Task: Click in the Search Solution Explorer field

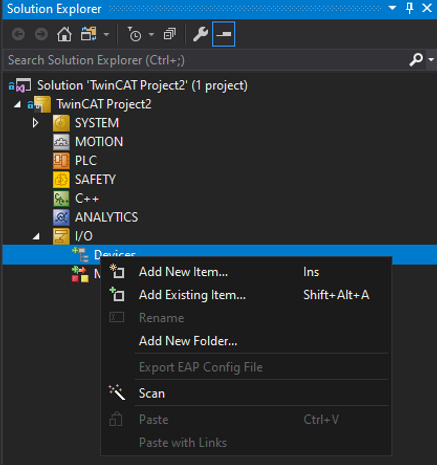Action: pyautogui.click(x=207, y=60)
